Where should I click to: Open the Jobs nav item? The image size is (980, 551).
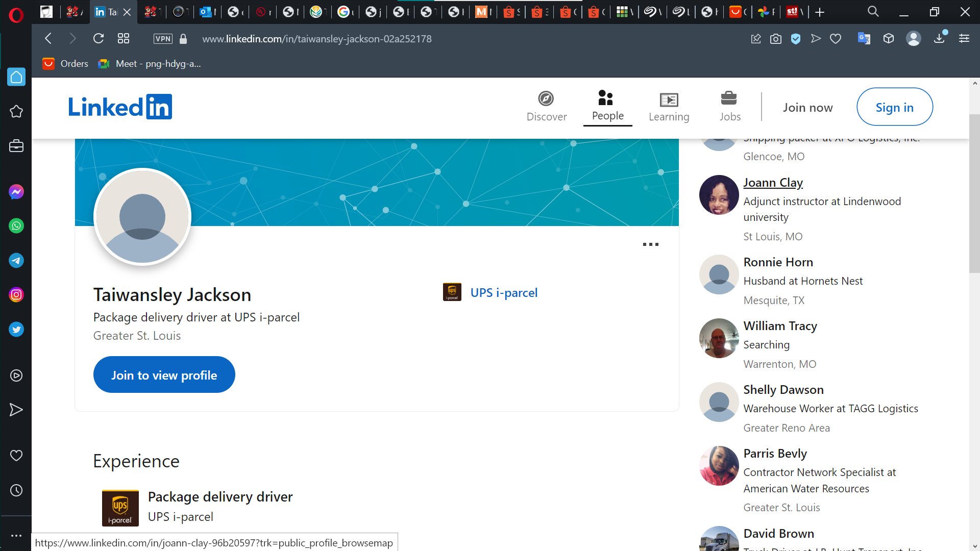click(x=730, y=107)
